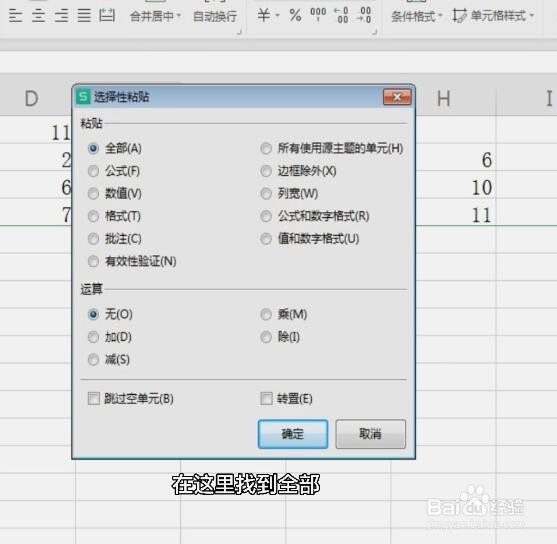Select 列宽(W) paste option

point(289,194)
